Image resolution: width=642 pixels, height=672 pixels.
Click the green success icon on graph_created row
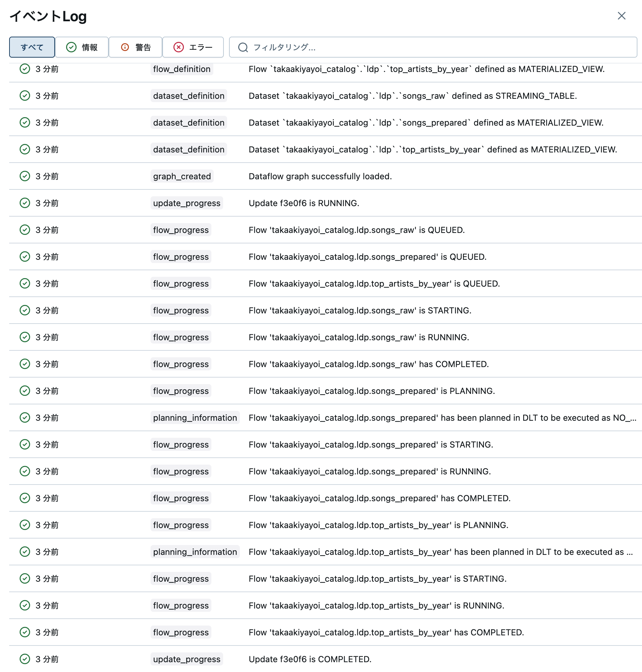(24, 176)
